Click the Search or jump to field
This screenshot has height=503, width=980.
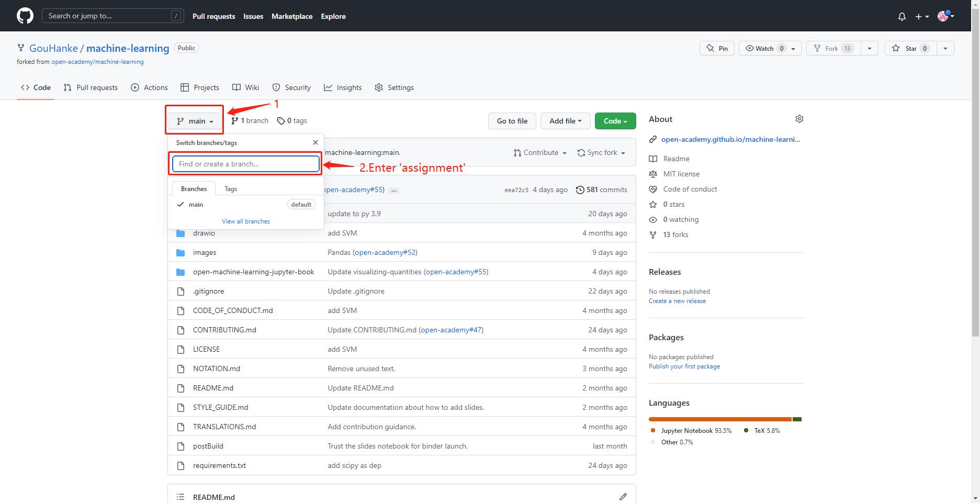click(112, 16)
